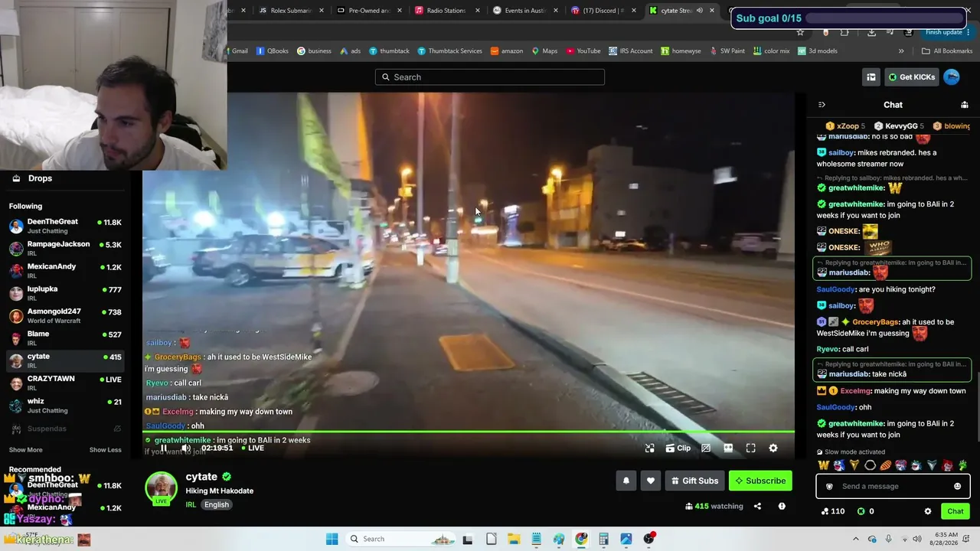Screen dimensions: 980x551
Task: View KICKs balance icon
Action: coord(861,511)
